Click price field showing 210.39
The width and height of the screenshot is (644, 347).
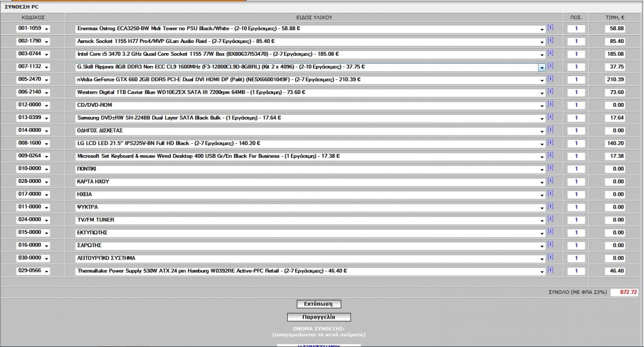615,79
